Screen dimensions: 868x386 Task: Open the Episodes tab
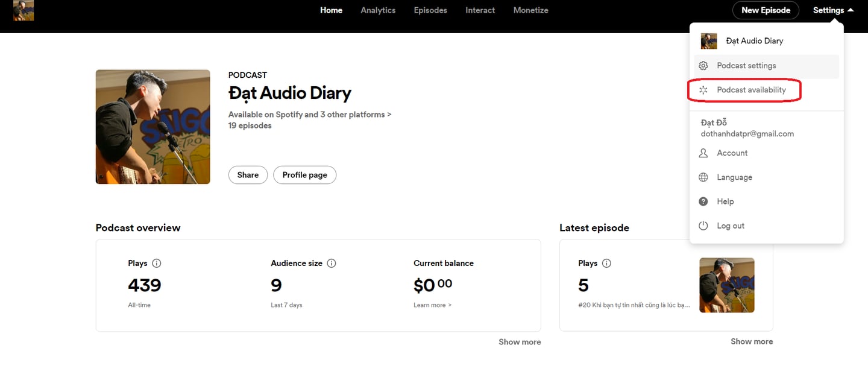click(x=430, y=10)
